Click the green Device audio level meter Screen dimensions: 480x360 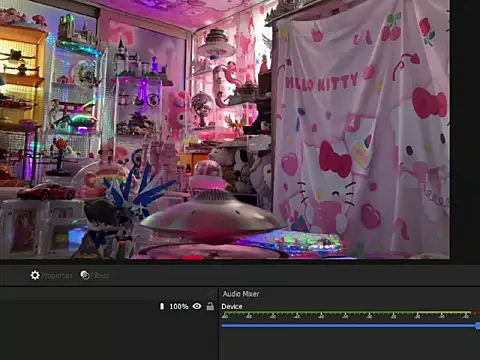tap(346, 313)
